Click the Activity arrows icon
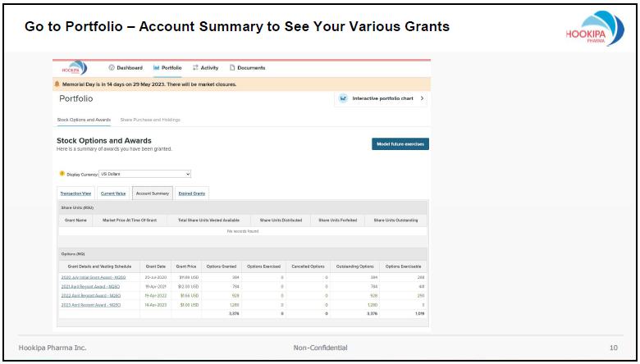640x364 pixels. (x=195, y=68)
